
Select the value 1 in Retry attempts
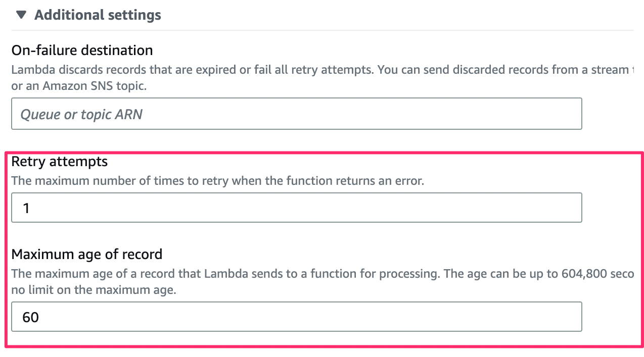[x=26, y=207]
